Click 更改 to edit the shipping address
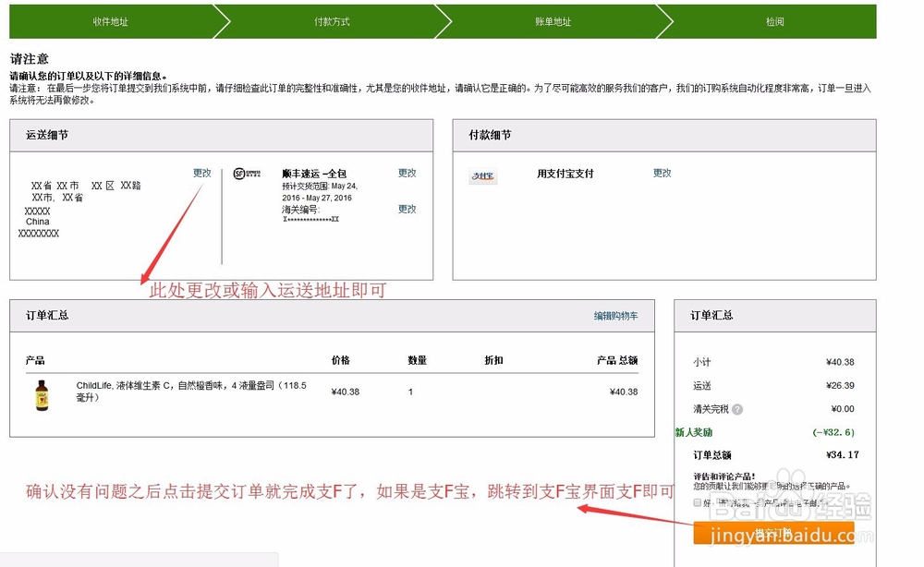Screen dimensions: 924x567 [x=202, y=172]
